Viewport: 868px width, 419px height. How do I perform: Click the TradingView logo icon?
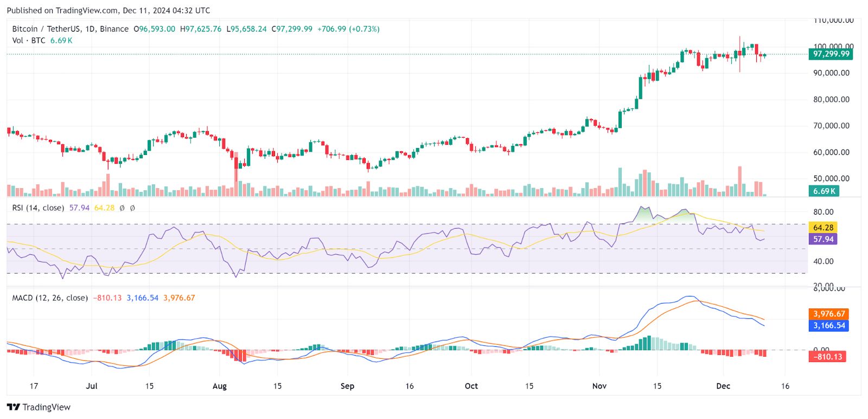[x=13, y=407]
